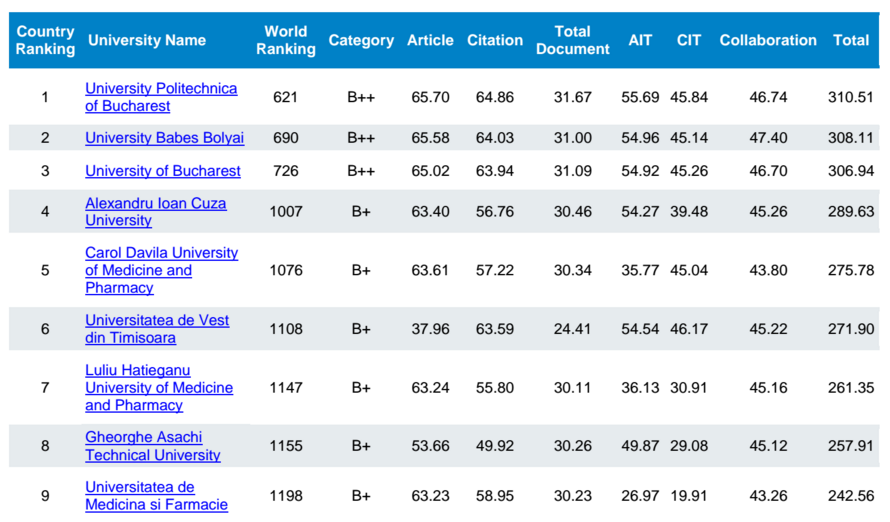Image resolution: width=890 pixels, height=522 pixels.
Task: Select category B++ in University Babes Bolyai row
Action: (x=361, y=138)
